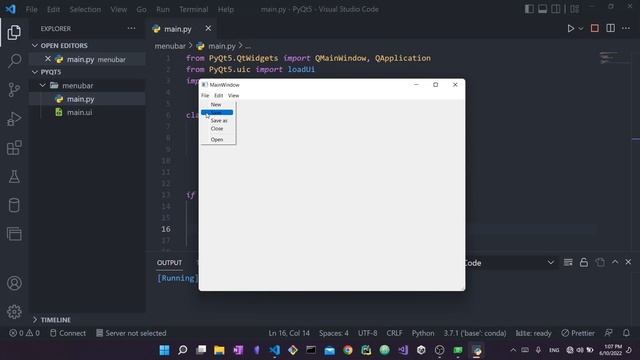640x360 pixels.
Task: Click the feedback icon in status bar
Action: 608,333
